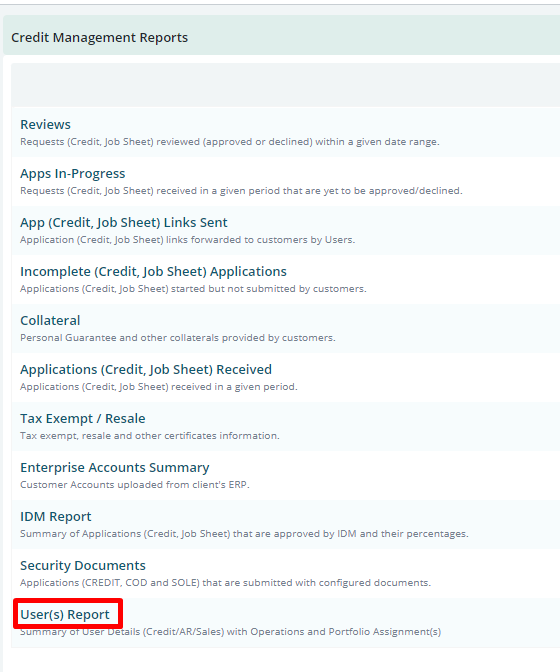Click the Summary of User Details description
Viewport: 560px width, 672px height.
230,632
